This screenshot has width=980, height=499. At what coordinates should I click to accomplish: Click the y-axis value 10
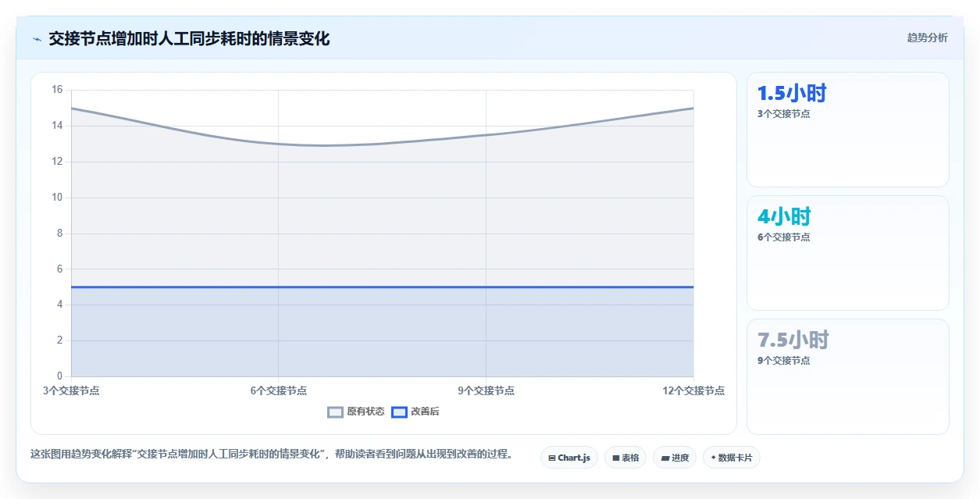57,198
